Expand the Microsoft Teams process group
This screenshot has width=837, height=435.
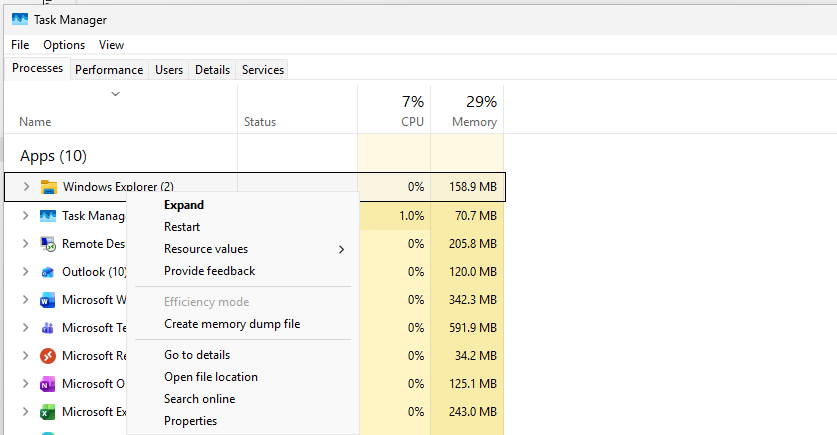click(x=25, y=328)
